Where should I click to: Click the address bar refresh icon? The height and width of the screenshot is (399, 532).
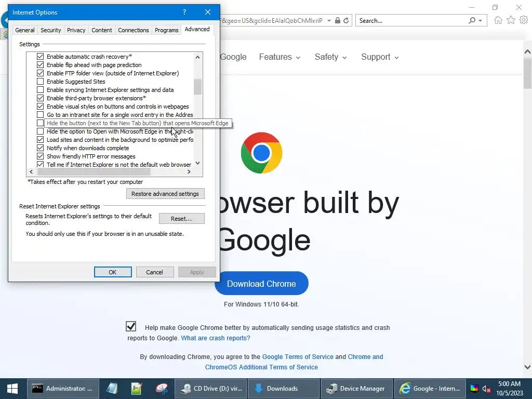click(x=346, y=21)
